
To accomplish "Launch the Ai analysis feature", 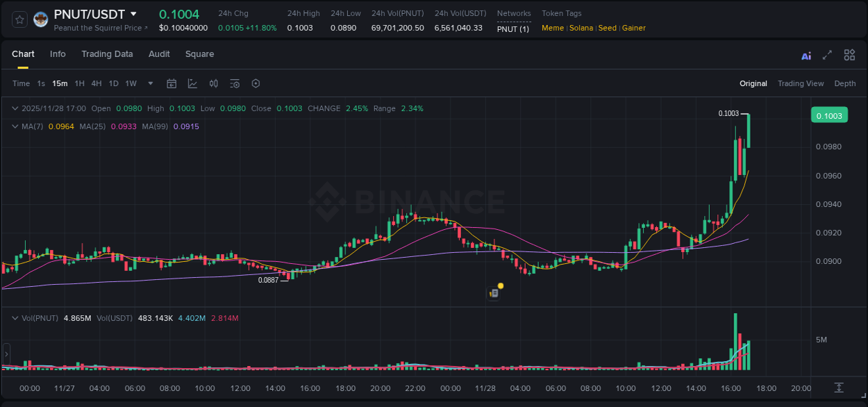I will click(x=806, y=54).
